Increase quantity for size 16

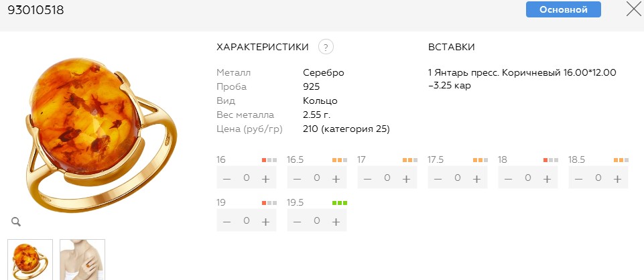265,179
